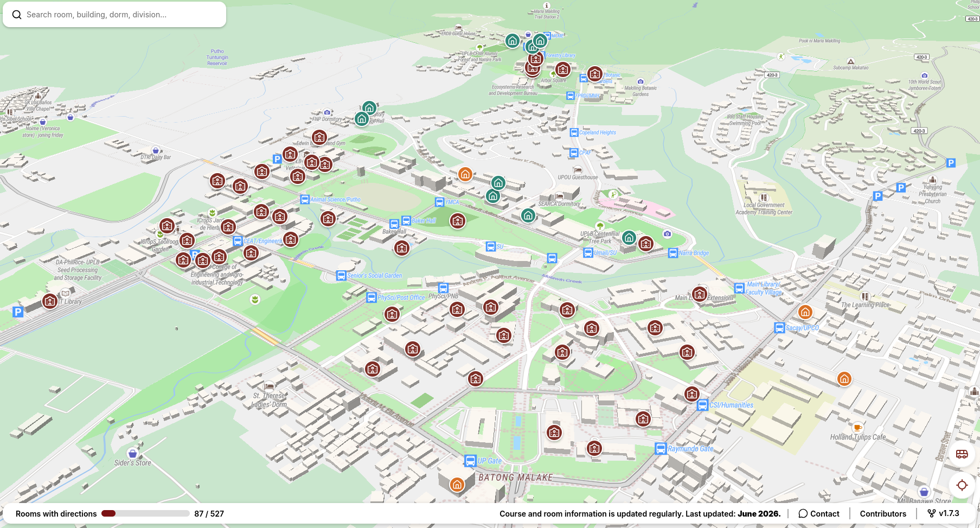Viewport: 980px width, 528px height.
Task: Click the search room input field
Action: click(114, 15)
